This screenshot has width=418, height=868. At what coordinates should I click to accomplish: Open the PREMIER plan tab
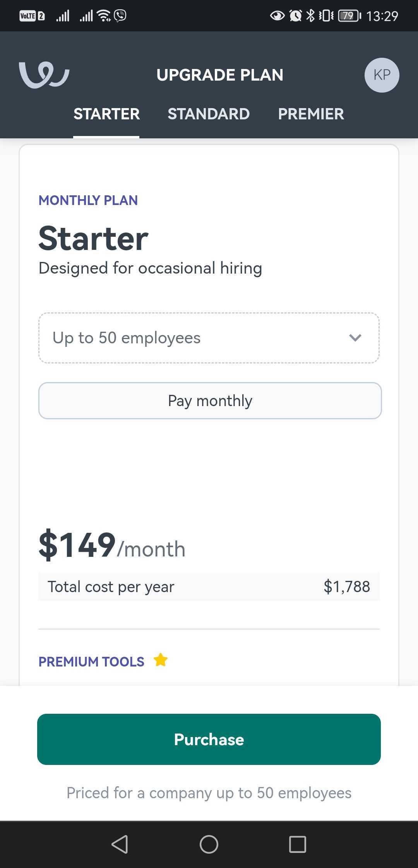311,114
